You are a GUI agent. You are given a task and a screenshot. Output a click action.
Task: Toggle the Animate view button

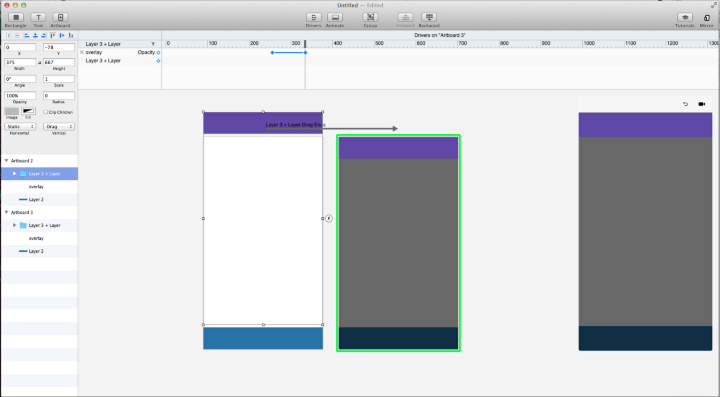click(x=335, y=17)
